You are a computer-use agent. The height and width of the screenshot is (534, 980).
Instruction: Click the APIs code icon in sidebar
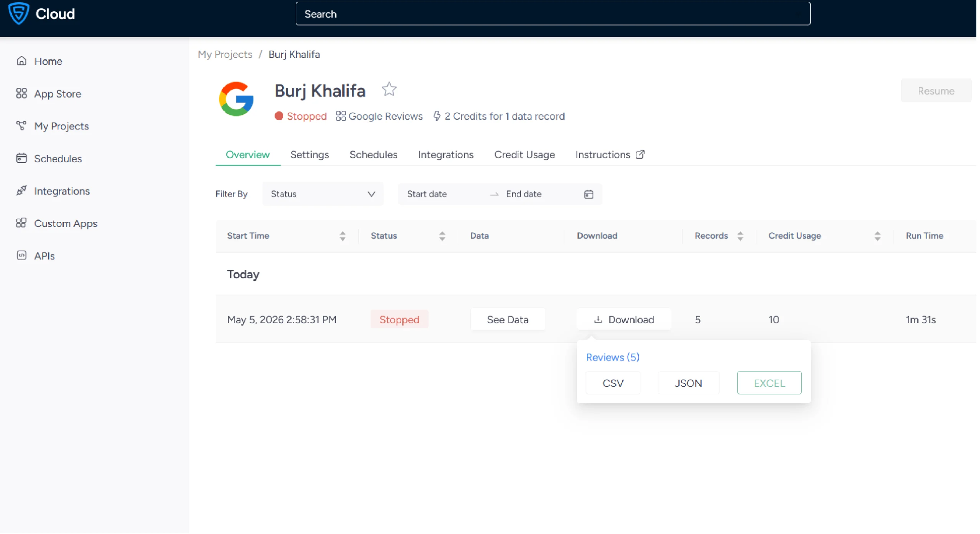[21, 256]
